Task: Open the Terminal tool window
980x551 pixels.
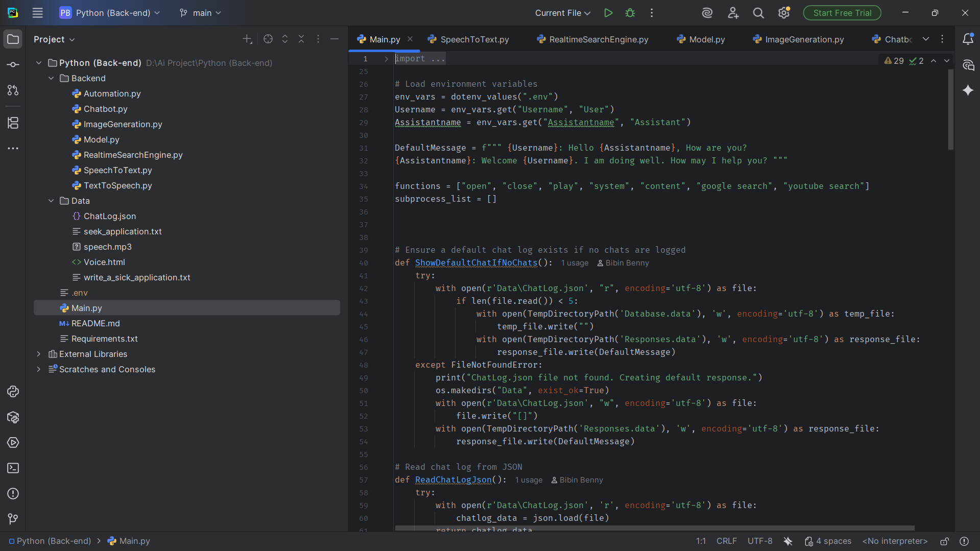Action: (x=13, y=468)
